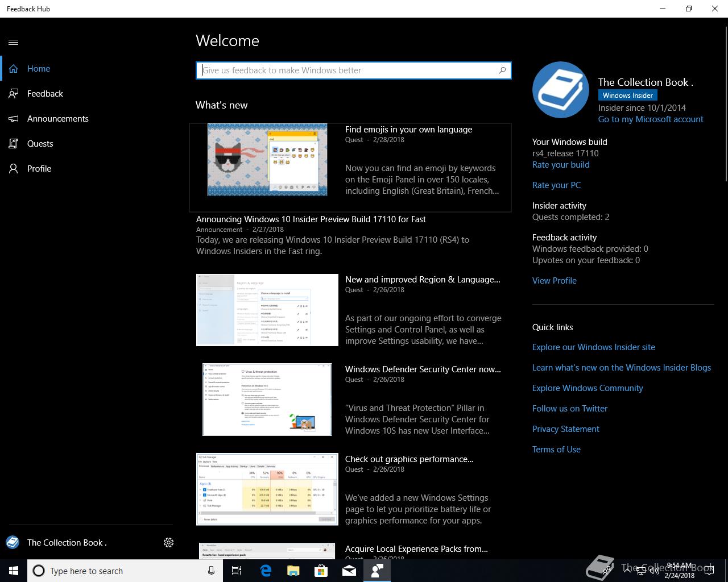Click Follow us on Twitter link
Screen dimensions: 728x582
point(570,409)
